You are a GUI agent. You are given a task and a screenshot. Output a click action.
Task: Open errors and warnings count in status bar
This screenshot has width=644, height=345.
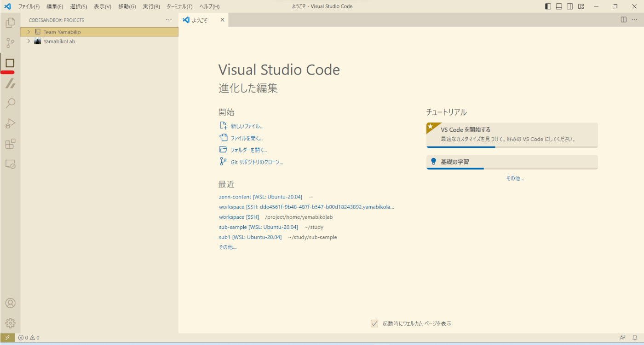click(29, 338)
